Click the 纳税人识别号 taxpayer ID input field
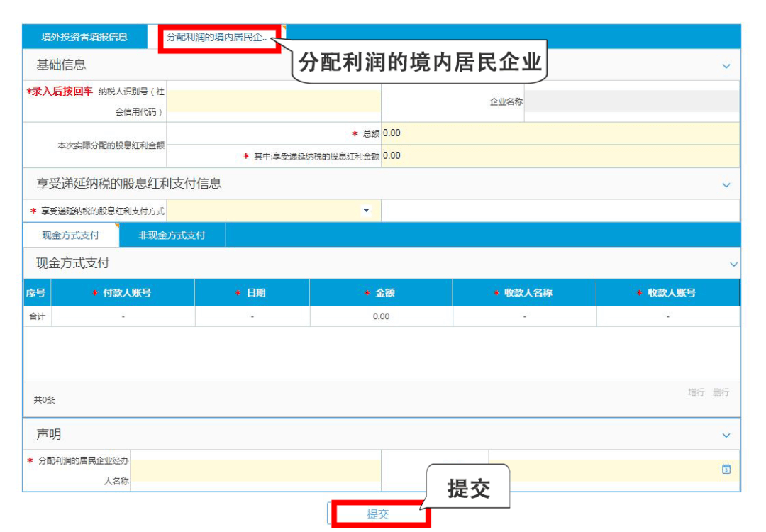The width and height of the screenshot is (766, 532). pos(273,103)
